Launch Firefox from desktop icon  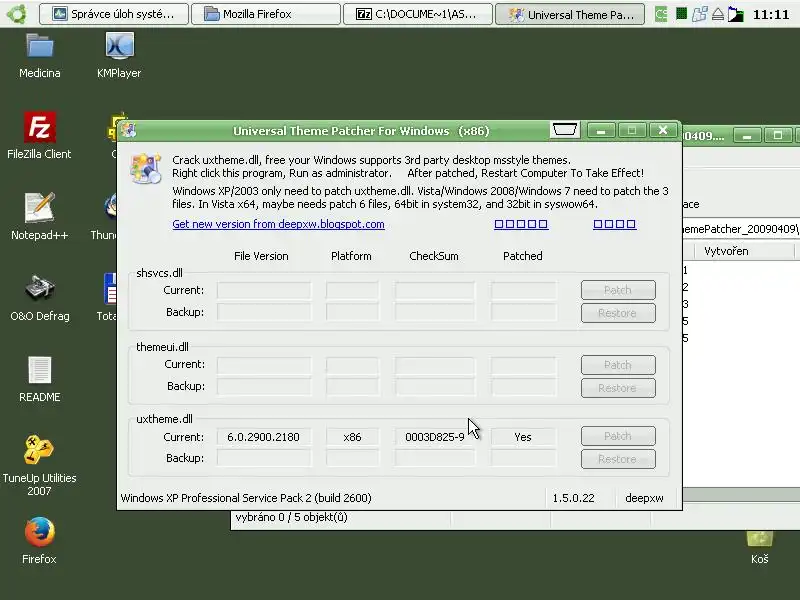click(39, 541)
